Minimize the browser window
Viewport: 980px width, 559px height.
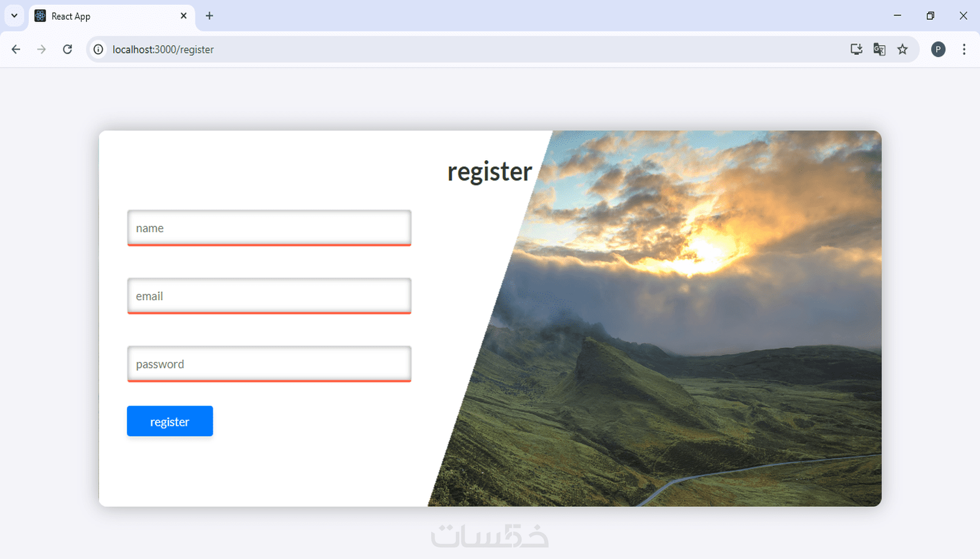(x=898, y=16)
